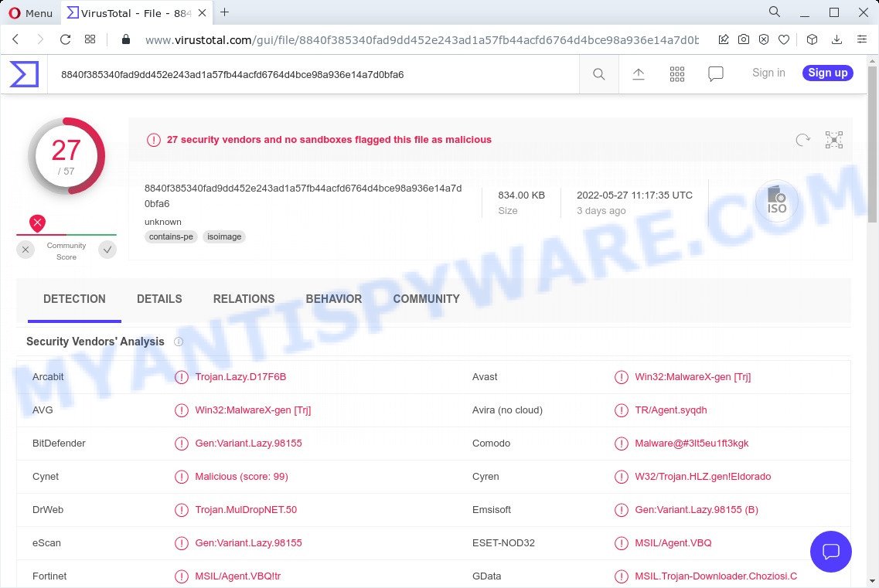Open the extensions cube icon
This screenshot has height=588, width=879.
pyautogui.click(x=812, y=39)
